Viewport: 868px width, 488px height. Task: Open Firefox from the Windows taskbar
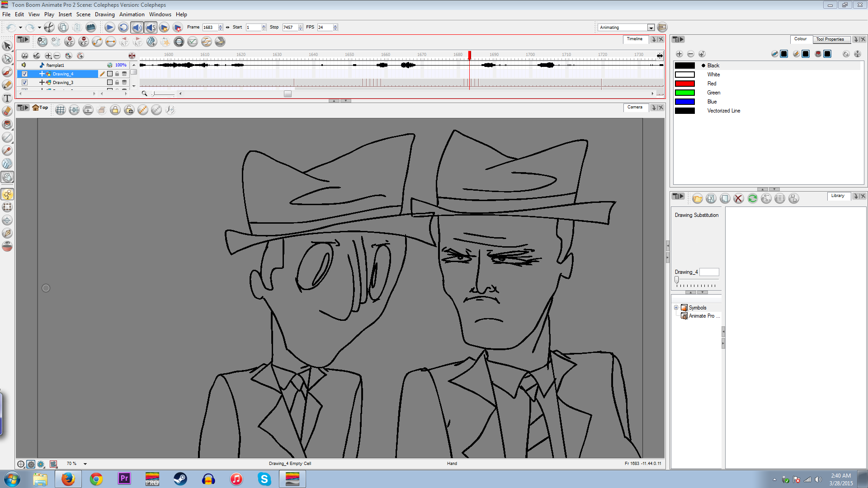pos(68,479)
